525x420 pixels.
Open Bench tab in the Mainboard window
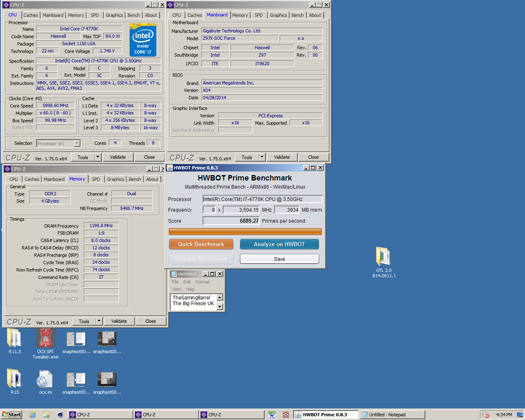[x=298, y=15]
